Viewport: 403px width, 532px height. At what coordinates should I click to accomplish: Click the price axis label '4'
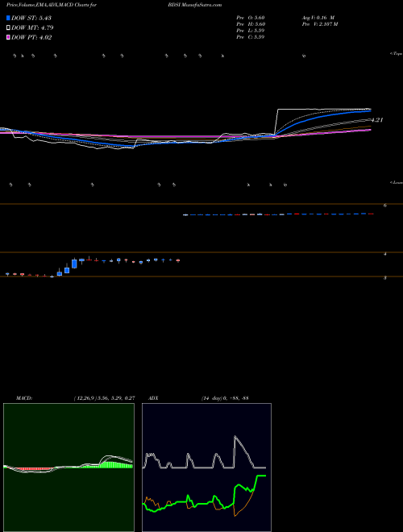tap(384, 254)
